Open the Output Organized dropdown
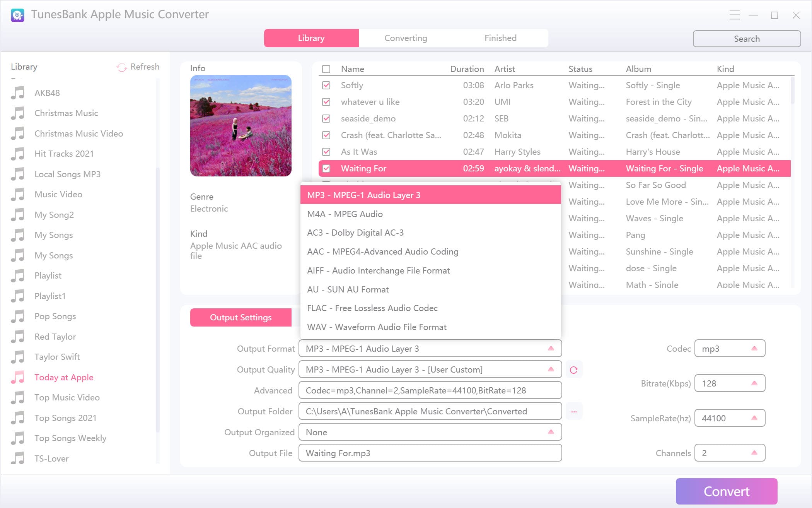This screenshot has height=508, width=812. [x=430, y=432]
